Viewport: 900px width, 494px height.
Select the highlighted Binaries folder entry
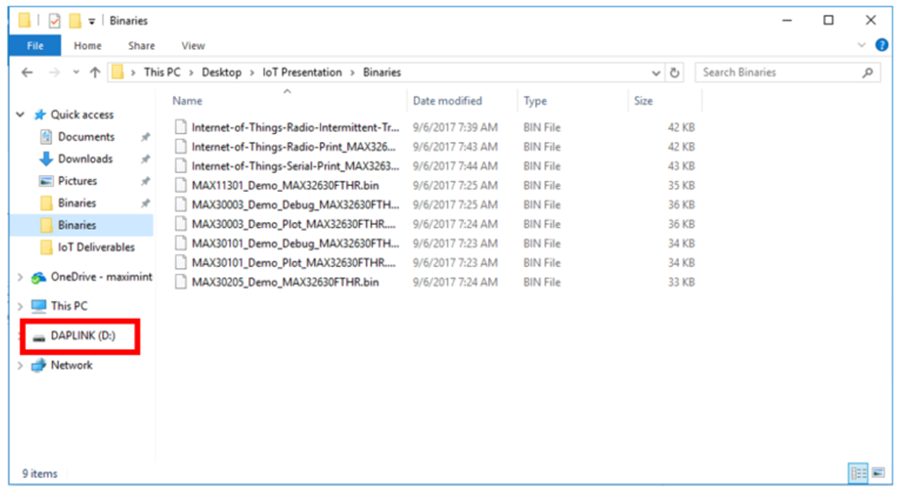(82, 225)
